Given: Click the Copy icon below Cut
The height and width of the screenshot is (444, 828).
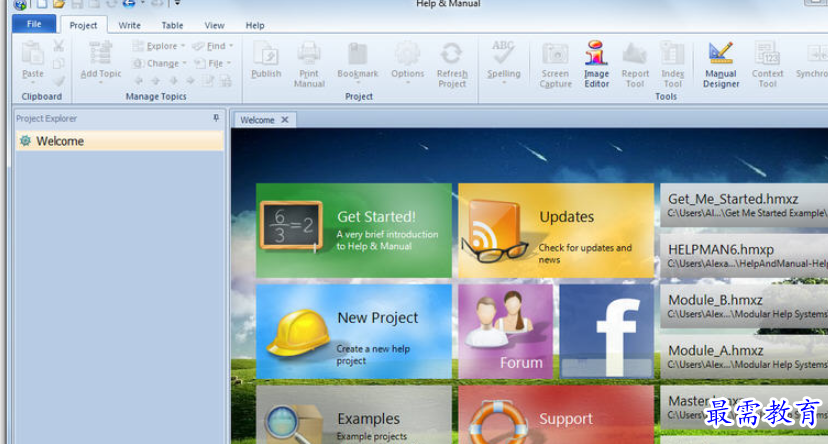Looking at the screenshot, I should pos(59,63).
